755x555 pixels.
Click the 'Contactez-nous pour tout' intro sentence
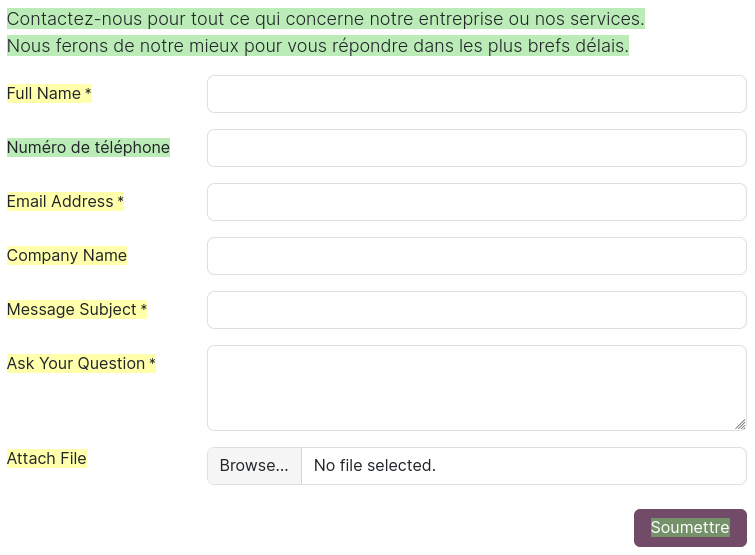tap(325, 19)
